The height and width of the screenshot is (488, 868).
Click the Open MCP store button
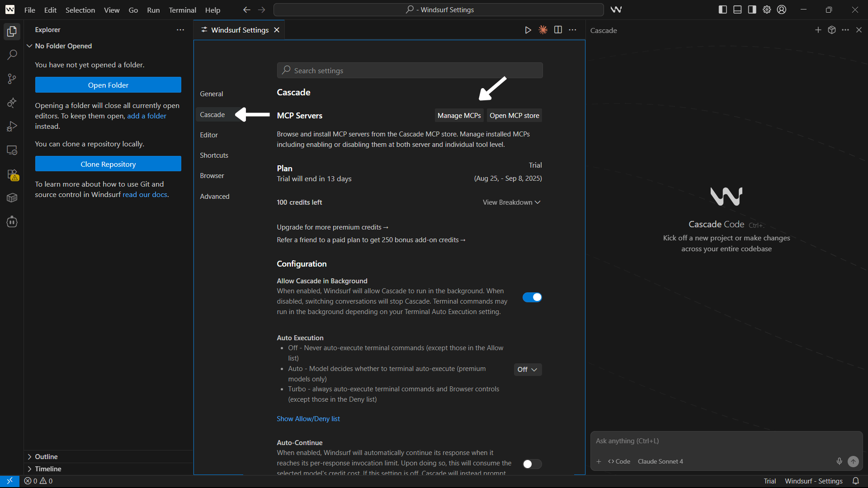(x=514, y=116)
